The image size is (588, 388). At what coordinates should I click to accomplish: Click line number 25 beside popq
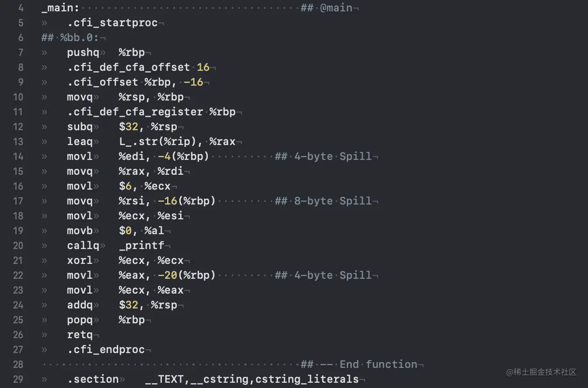pos(18,320)
